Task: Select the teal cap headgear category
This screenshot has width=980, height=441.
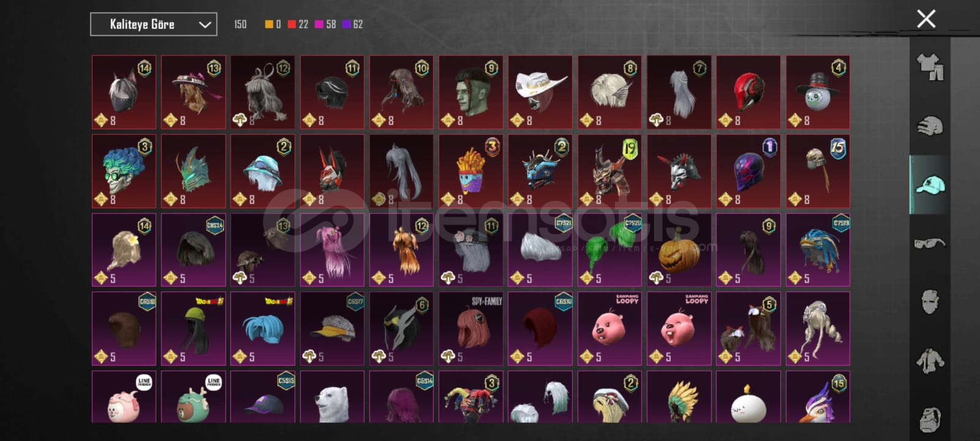Action: tap(930, 184)
